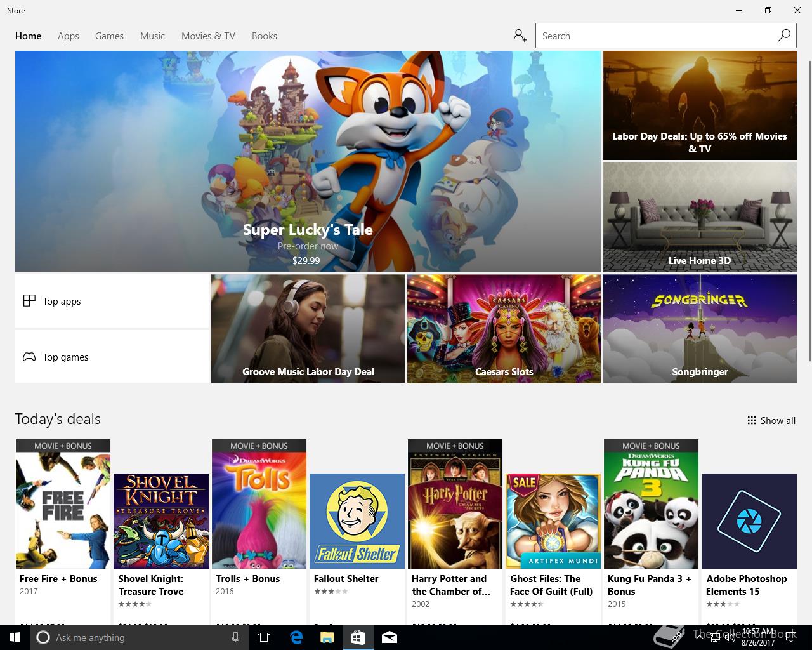The image size is (812, 650).
Task: Click the Ask me anything box
Action: coord(138,637)
